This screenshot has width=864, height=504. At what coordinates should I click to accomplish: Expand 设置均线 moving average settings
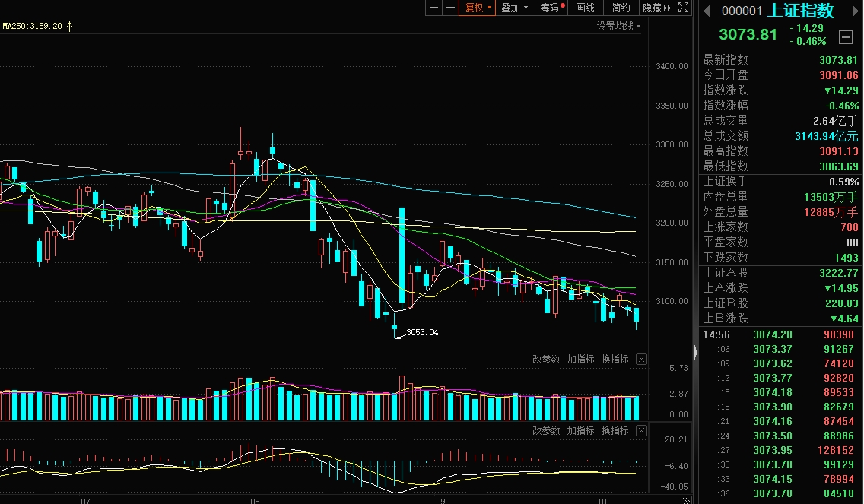coord(619,26)
